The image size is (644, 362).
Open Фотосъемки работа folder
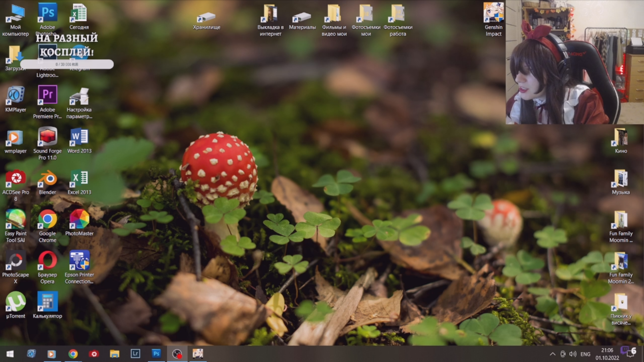(x=398, y=20)
